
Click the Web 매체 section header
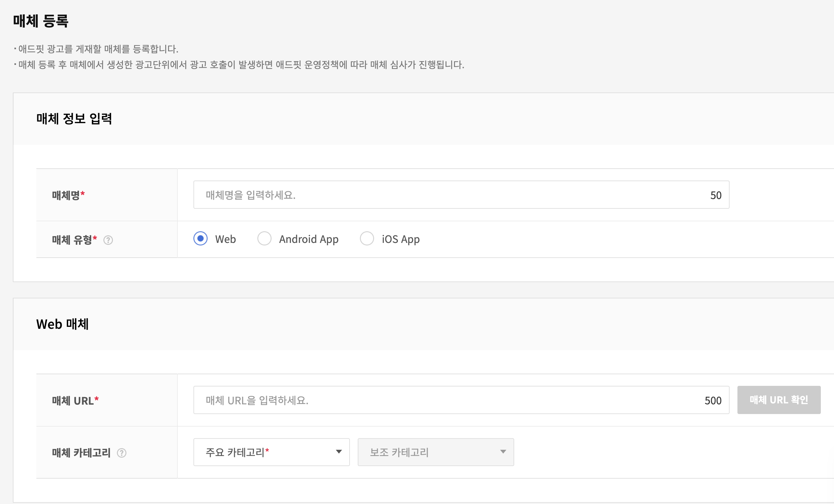(x=62, y=324)
